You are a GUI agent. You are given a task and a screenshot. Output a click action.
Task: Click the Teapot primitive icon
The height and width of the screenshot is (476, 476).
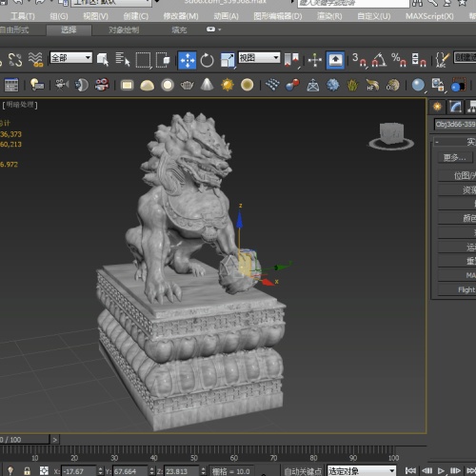pos(187,85)
